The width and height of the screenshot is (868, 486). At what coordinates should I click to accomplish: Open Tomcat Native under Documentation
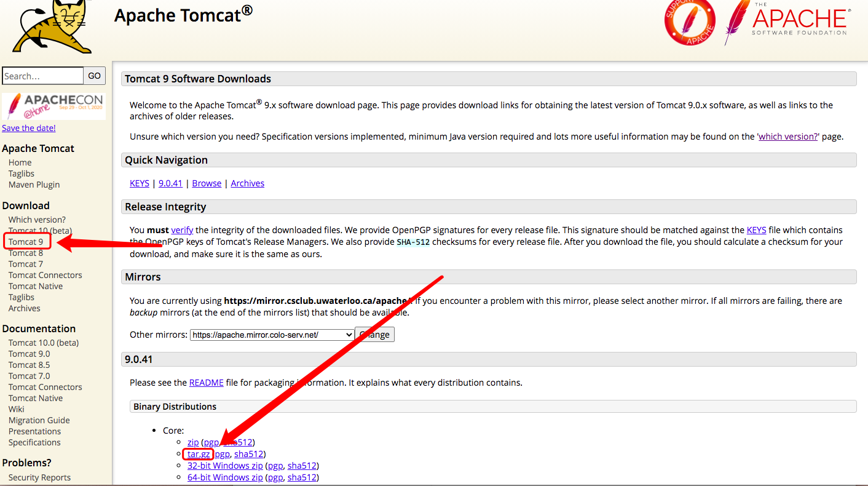(36, 398)
